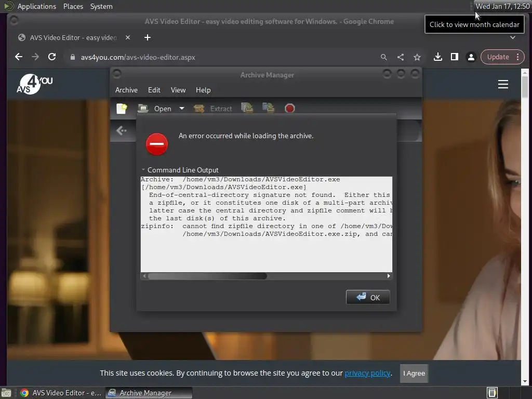Screen dimensions: 532x399
Task: Open an archive with the Open button
Action: click(155, 109)
